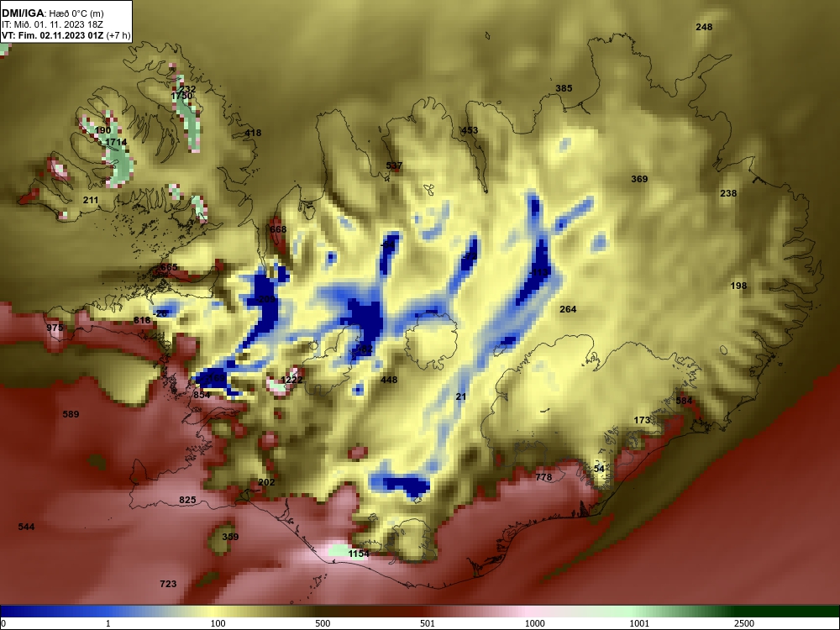Click the map value 584
840x630 pixels.
[x=684, y=400]
